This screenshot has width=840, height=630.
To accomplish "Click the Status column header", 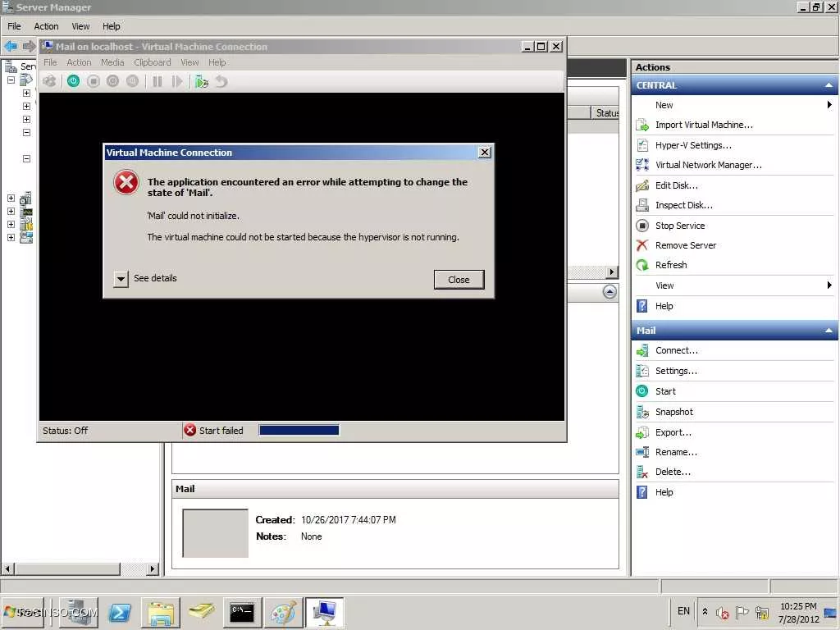I will 606,113.
